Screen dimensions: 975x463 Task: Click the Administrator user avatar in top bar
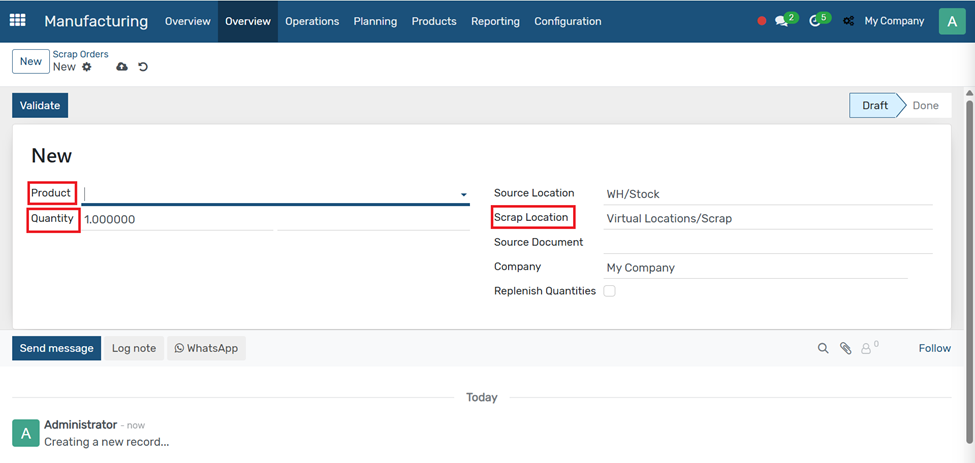(951, 21)
